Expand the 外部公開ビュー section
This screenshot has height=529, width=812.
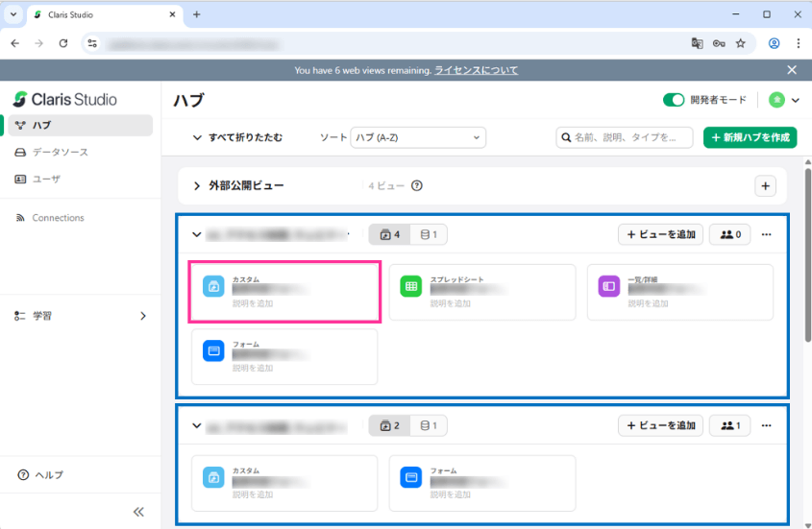tap(197, 186)
